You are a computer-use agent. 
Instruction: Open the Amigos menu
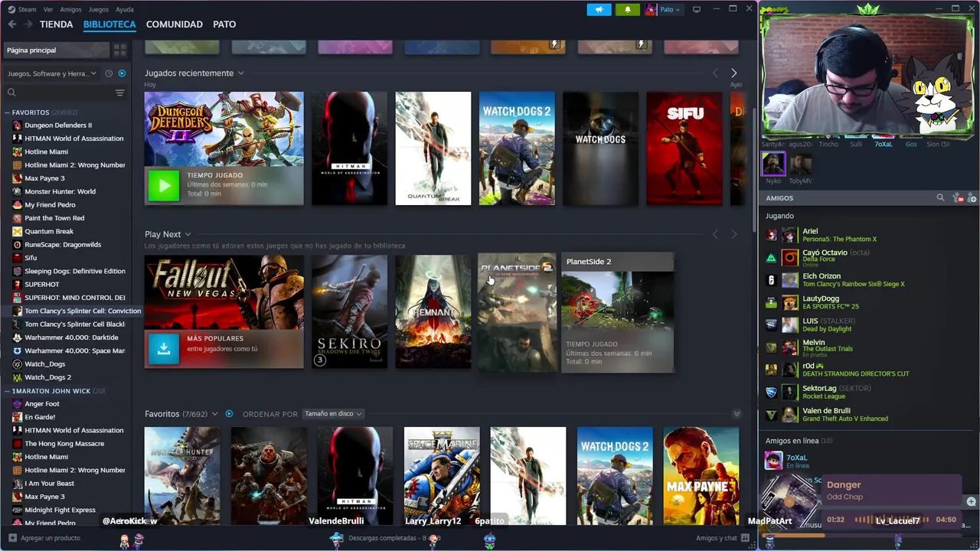pos(70,9)
